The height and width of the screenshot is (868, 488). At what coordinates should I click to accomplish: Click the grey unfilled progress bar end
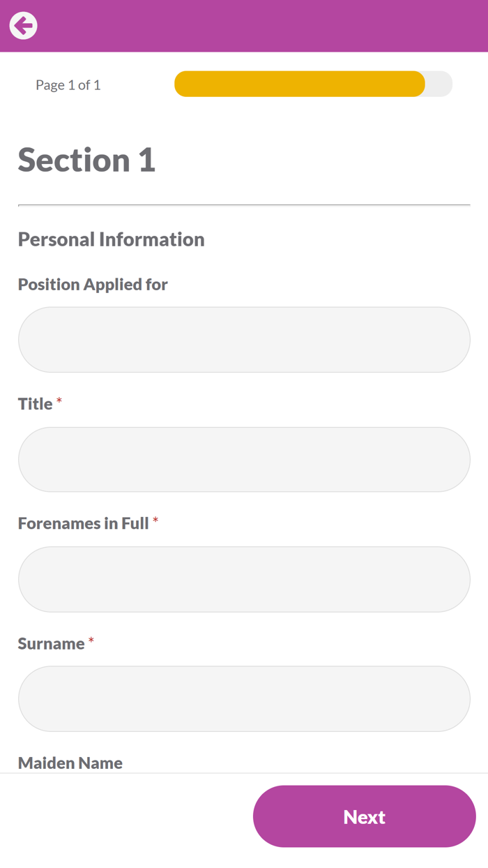[x=440, y=84]
